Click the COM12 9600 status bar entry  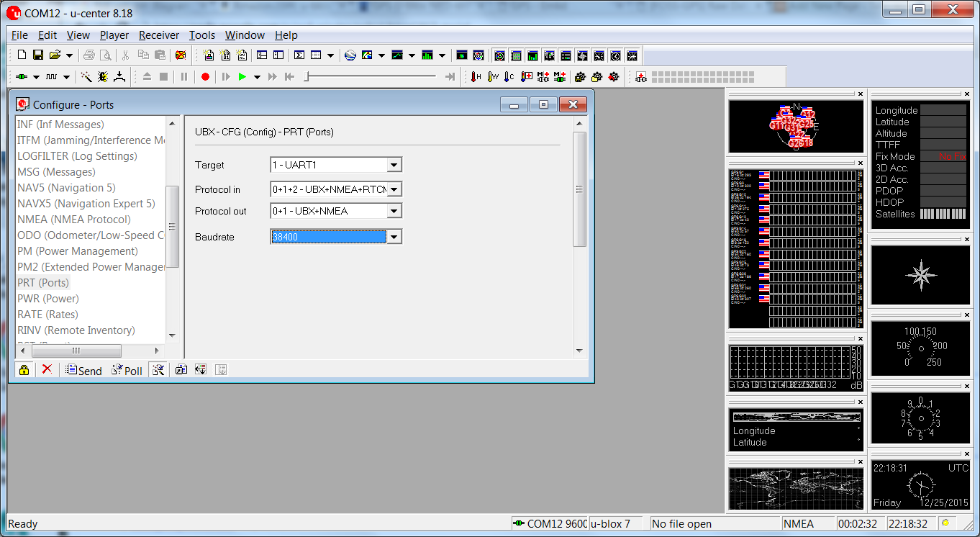[549, 524]
